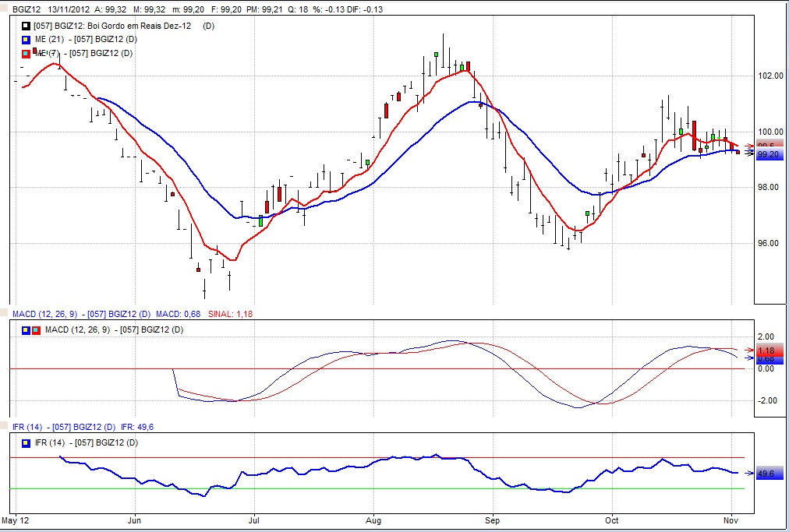Click the black BGIZ12 price series legend icon
Screen dimensions: 789x532
[x=27, y=26]
